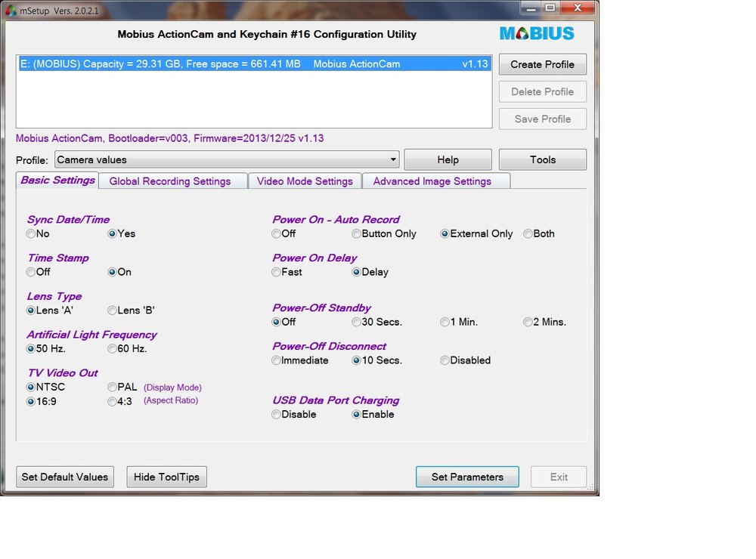Click the Exit button
756x559 pixels.
click(559, 477)
